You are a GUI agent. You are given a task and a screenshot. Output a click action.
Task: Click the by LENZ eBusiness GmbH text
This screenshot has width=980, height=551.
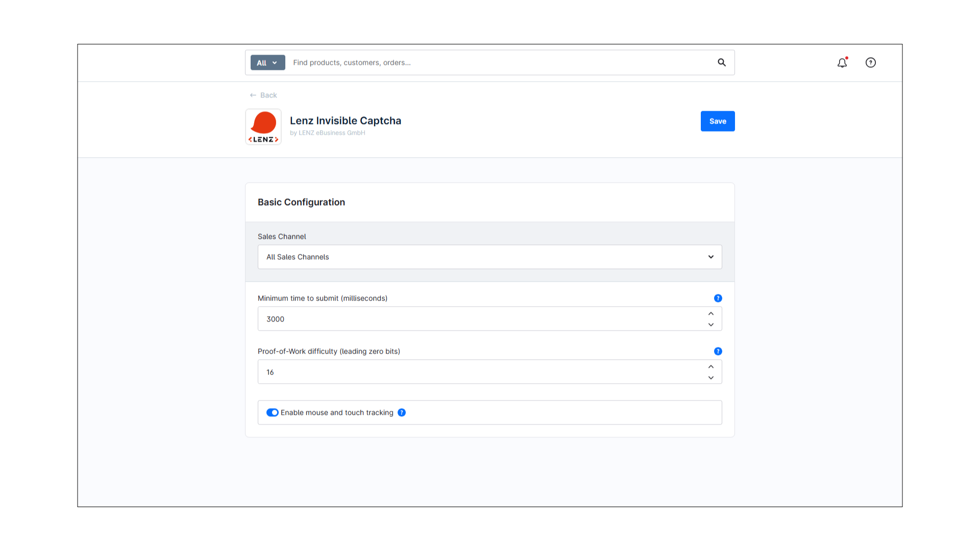pos(328,133)
